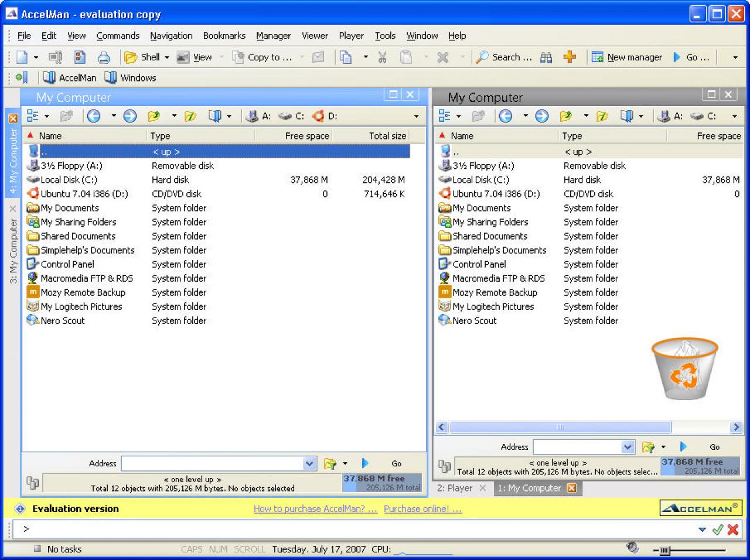This screenshot has height=560, width=750.
Task: Open the Shell dropdown arrow
Action: (167, 57)
